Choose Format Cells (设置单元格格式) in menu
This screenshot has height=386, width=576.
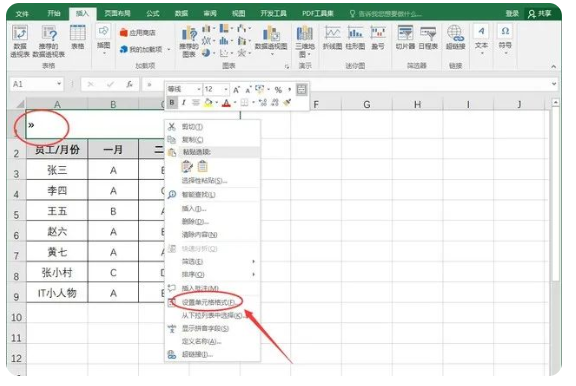tap(213, 303)
